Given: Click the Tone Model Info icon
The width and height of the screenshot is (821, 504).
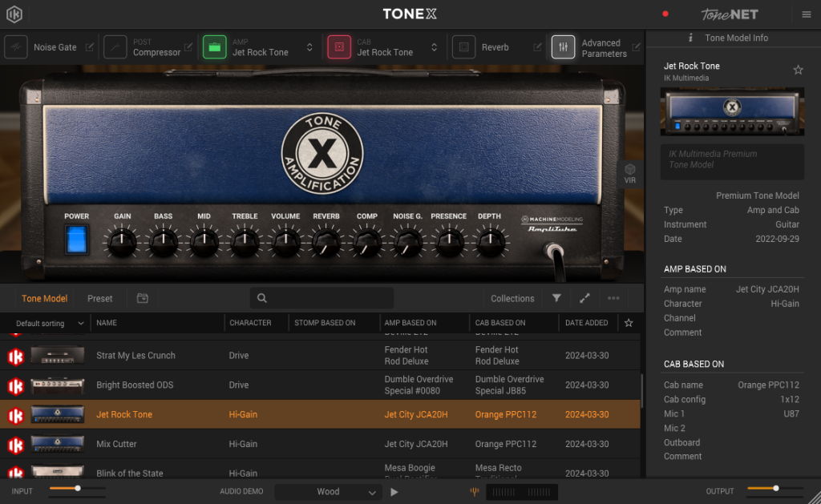Looking at the screenshot, I should pos(690,38).
